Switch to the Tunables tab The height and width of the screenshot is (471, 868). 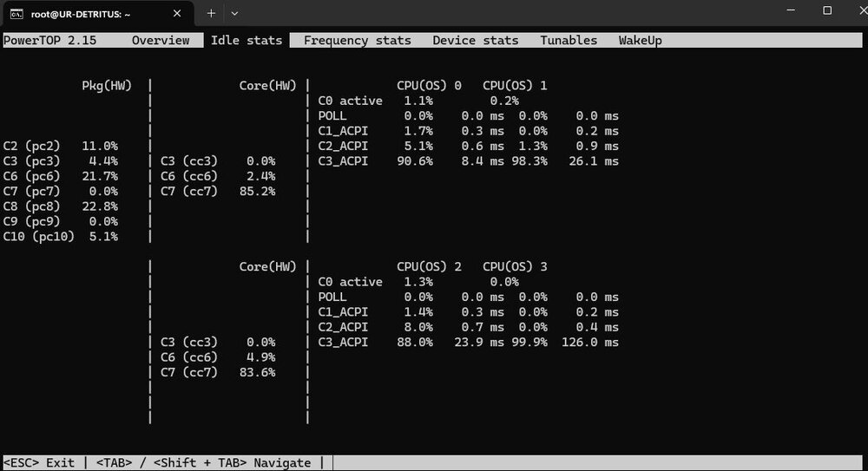pos(569,41)
